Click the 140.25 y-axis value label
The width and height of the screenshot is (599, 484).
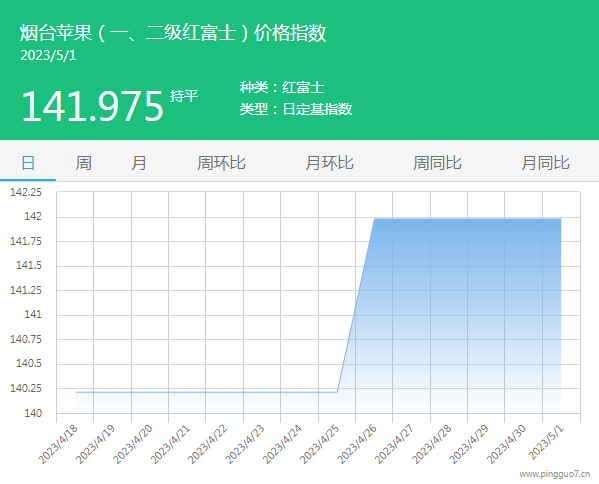(x=26, y=388)
